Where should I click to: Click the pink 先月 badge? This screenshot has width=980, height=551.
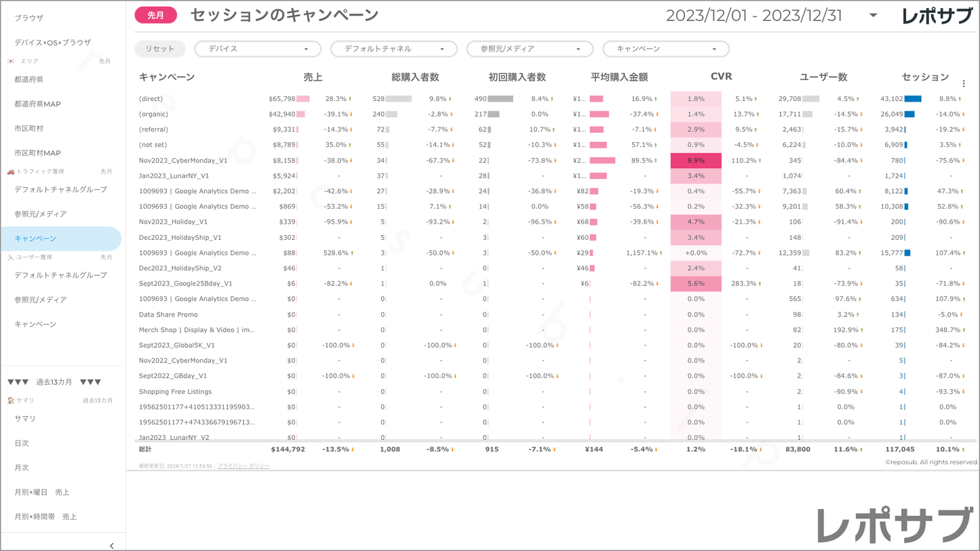tap(155, 15)
